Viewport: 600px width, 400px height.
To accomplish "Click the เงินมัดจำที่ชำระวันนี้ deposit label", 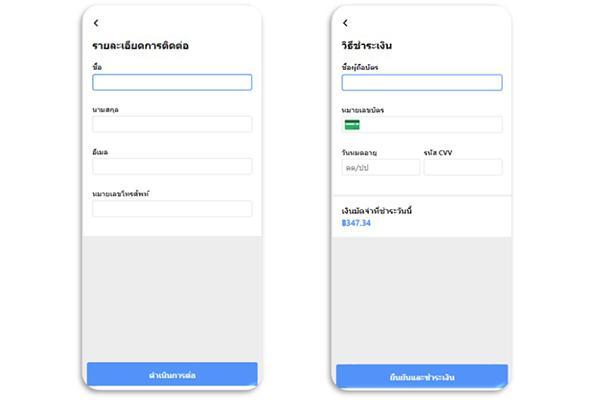I will point(377,211).
